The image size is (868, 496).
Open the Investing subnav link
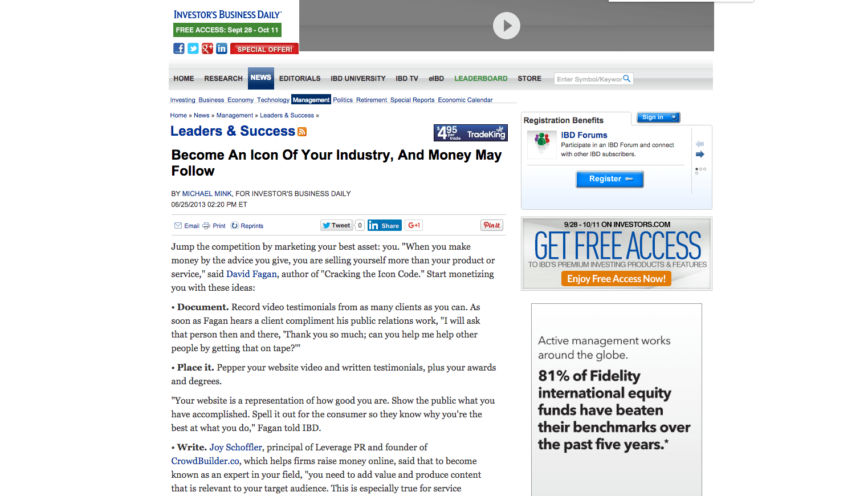pyautogui.click(x=182, y=100)
